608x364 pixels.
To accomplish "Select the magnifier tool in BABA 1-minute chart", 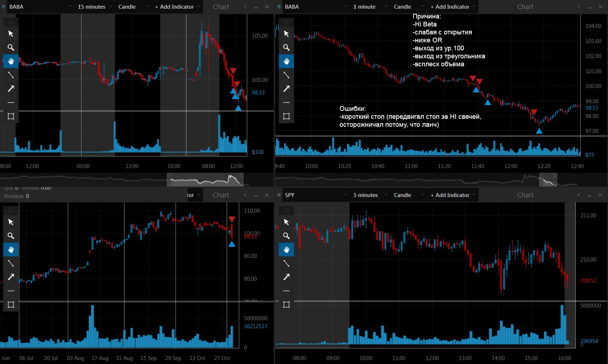I will [286, 47].
